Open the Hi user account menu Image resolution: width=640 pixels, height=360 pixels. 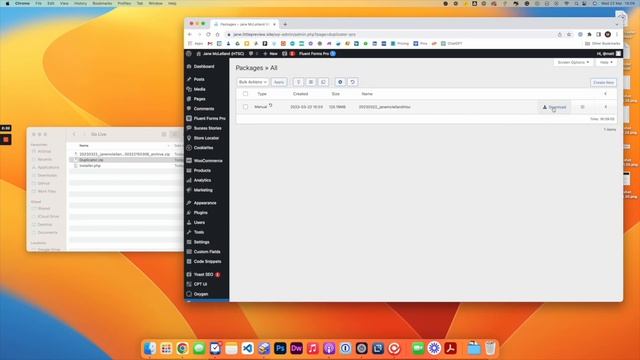pos(609,53)
